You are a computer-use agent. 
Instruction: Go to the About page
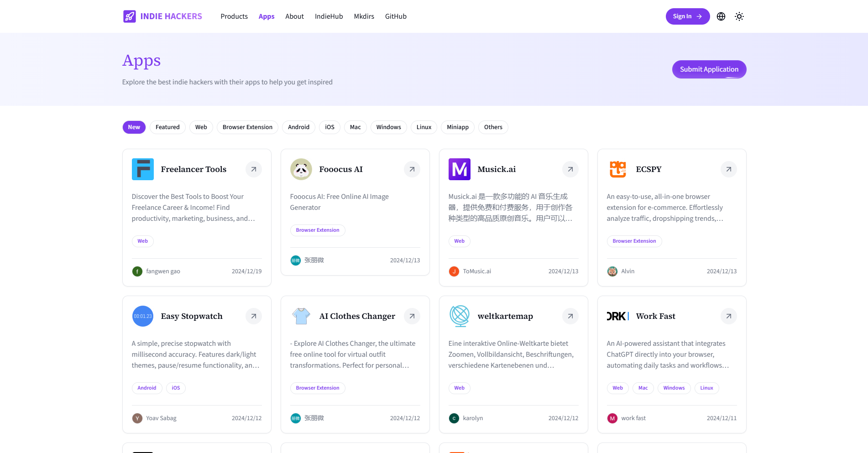[x=294, y=16]
